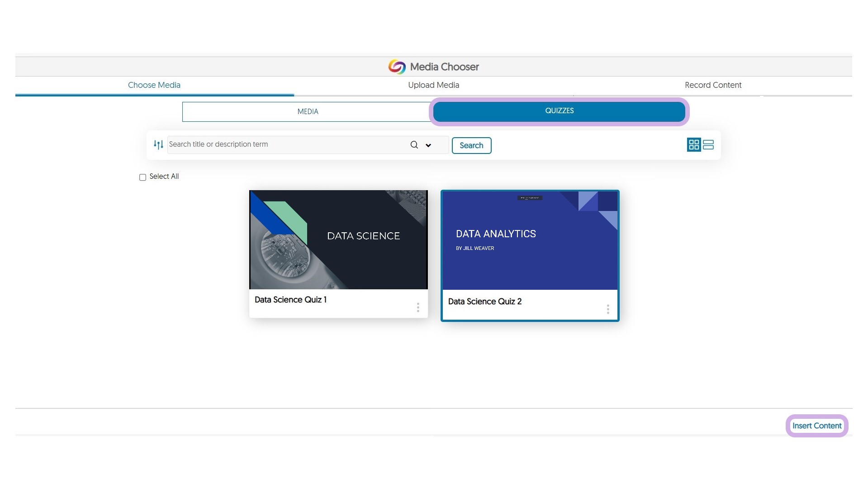Viewport: 868px width, 489px height.
Task: Select the Data Science thumbnail image
Action: (338, 240)
